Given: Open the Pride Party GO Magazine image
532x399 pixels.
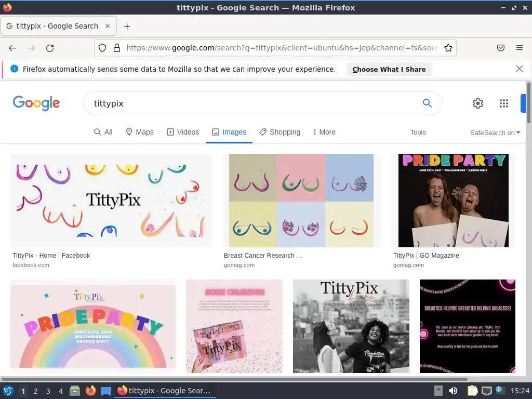Looking at the screenshot, I should (x=453, y=201).
